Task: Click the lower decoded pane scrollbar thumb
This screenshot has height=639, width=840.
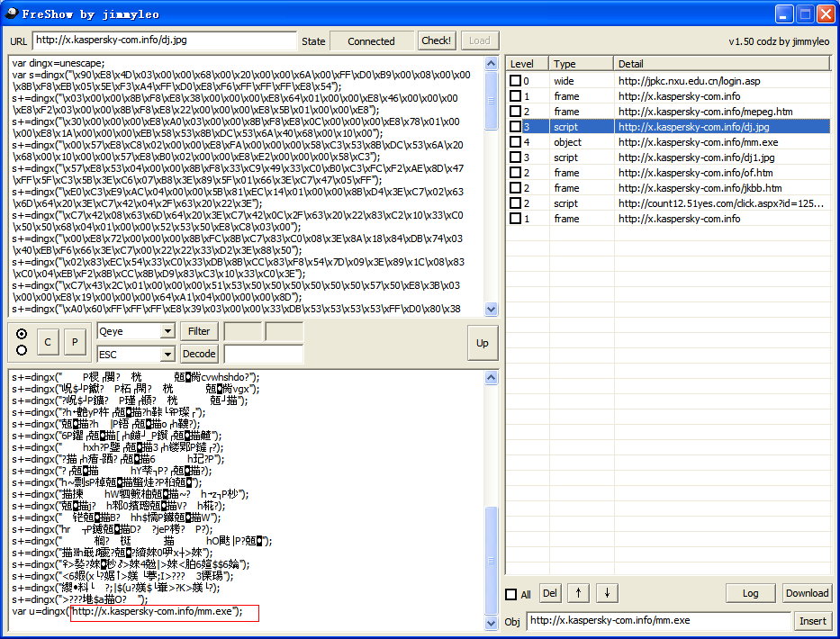Action: [x=491, y=562]
